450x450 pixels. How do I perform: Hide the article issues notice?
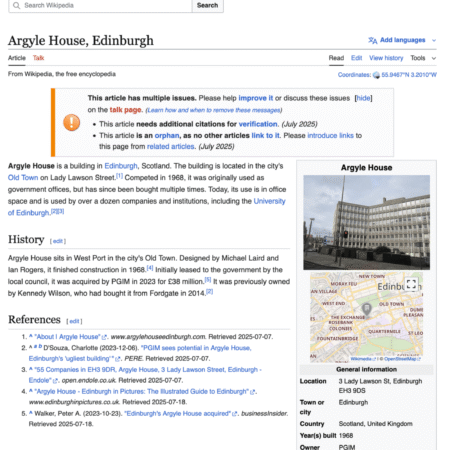[363, 98]
